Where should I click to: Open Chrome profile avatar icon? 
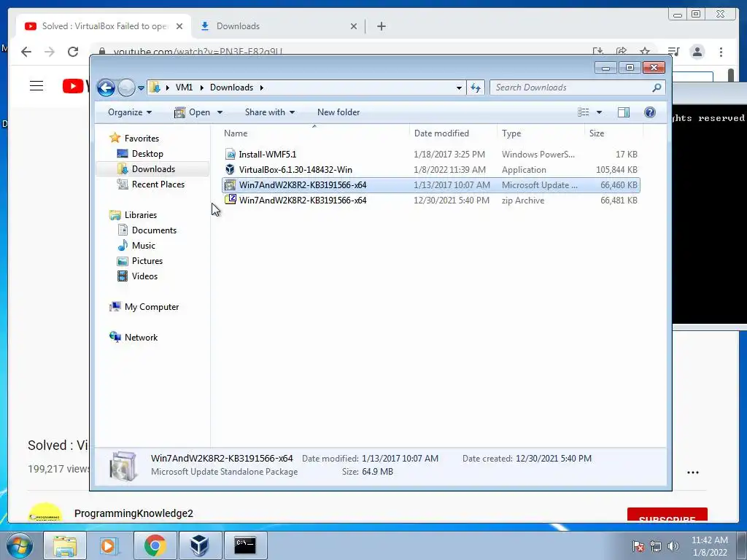tap(697, 52)
